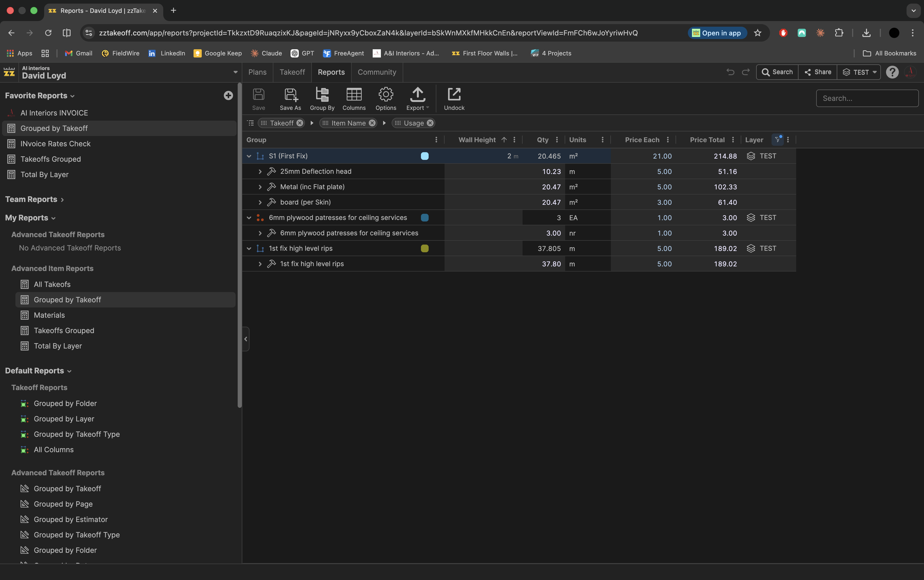
Task: Open the Total By Layer favorite report
Action: [44, 175]
